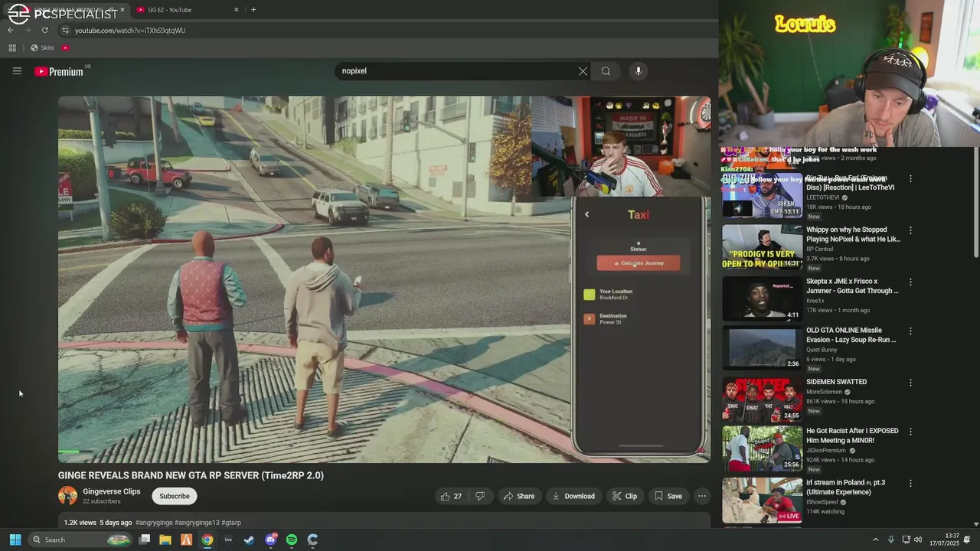The image size is (980, 551).
Task: Go back in the browser
Action: click(11, 30)
